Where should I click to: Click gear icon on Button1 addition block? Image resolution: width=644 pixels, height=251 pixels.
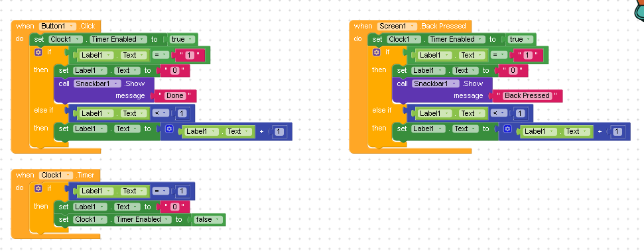pyautogui.click(x=169, y=128)
